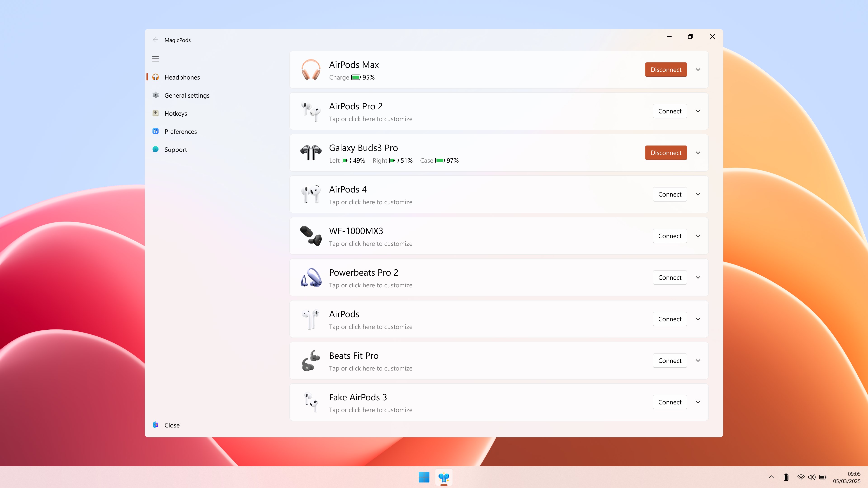
Task: Click the back arrow next to MagicPods
Action: [155, 40]
